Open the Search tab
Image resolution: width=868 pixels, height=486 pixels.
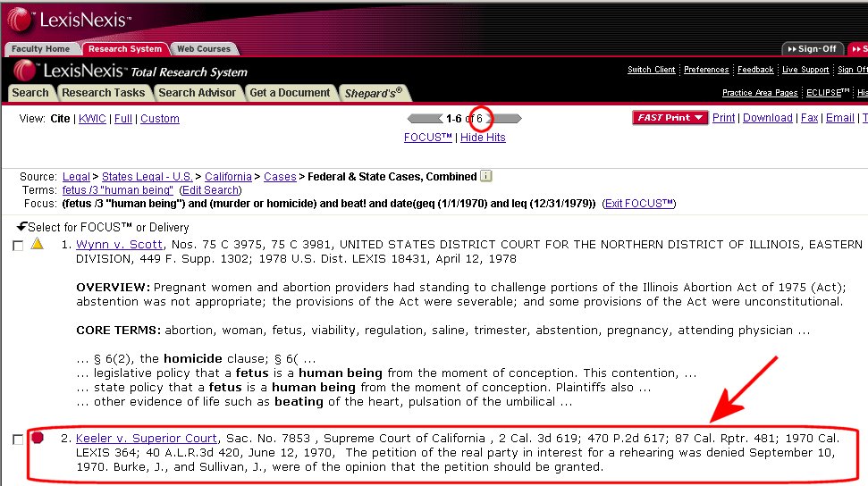click(x=30, y=92)
